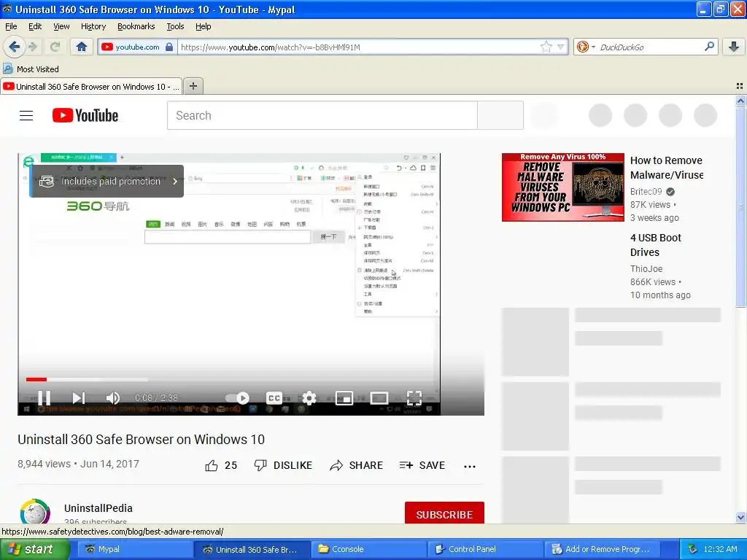The height and width of the screenshot is (560, 747).
Task: Open the Britec09 channel link
Action: tap(646, 192)
